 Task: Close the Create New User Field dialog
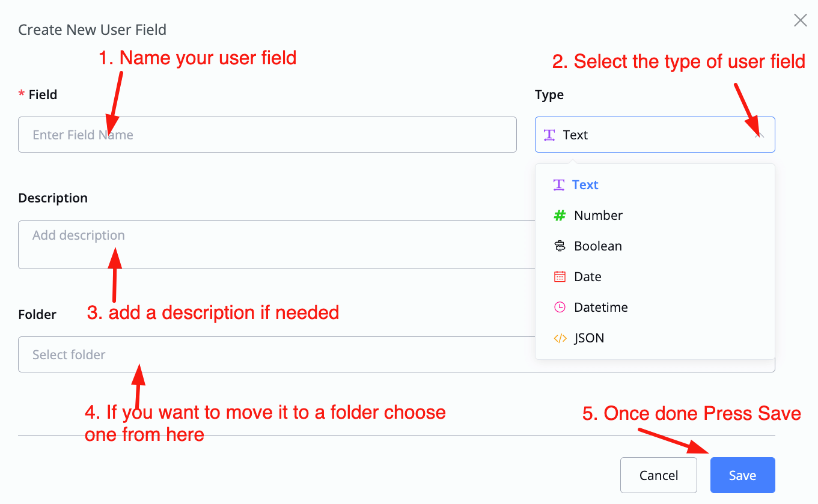[801, 20]
